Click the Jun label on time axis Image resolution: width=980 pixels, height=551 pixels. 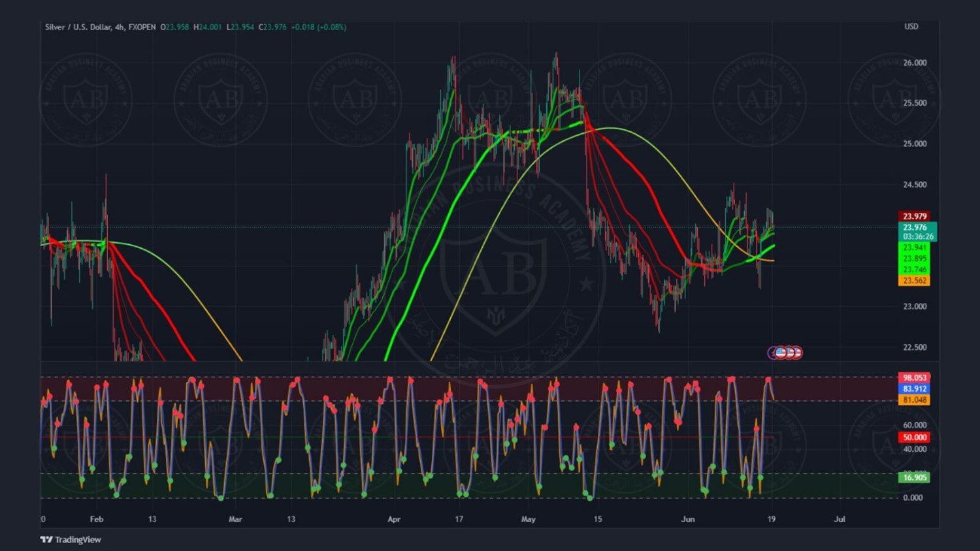[688, 519]
